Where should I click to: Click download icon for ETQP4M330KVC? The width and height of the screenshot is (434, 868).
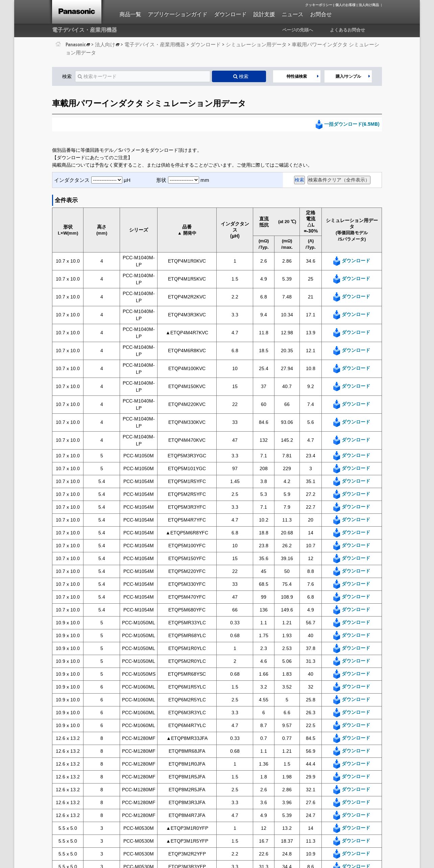[336, 422]
